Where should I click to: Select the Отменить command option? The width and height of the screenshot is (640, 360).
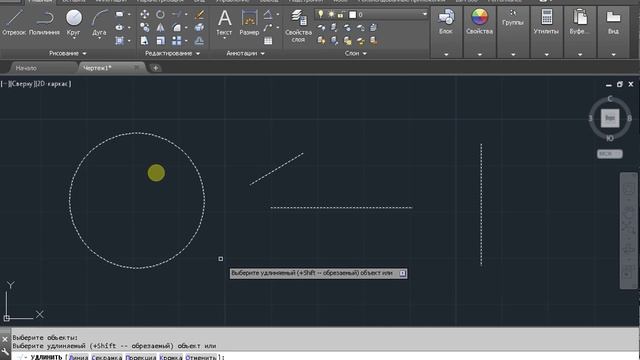tap(201, 357)
